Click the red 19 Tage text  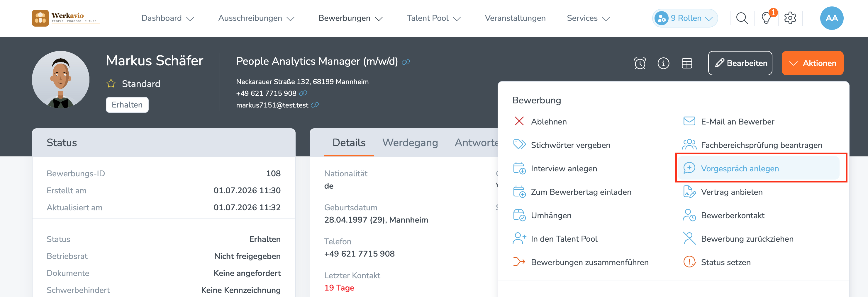click(x=339, y=288)
